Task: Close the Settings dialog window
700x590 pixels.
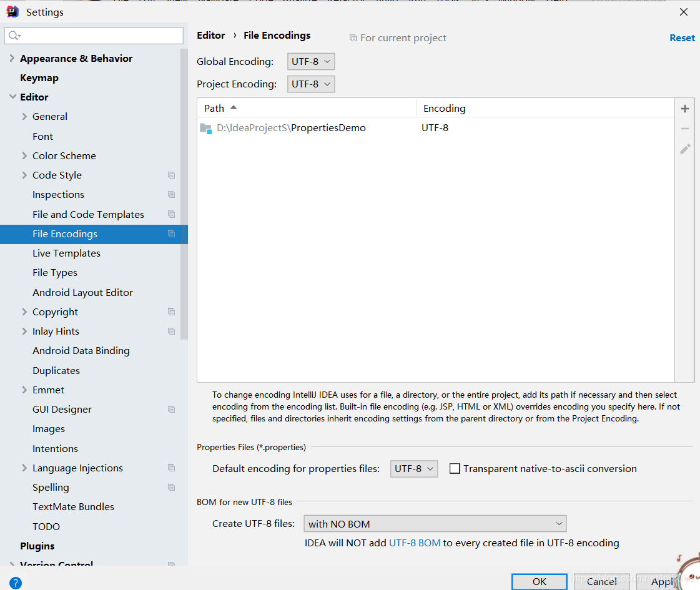Action: (x=684, y=12)
